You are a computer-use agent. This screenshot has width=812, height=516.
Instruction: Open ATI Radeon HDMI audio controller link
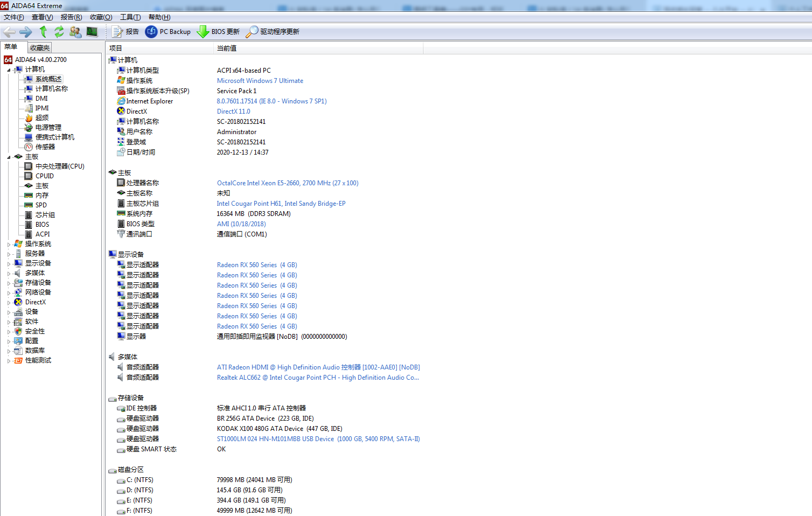[318, 367]
